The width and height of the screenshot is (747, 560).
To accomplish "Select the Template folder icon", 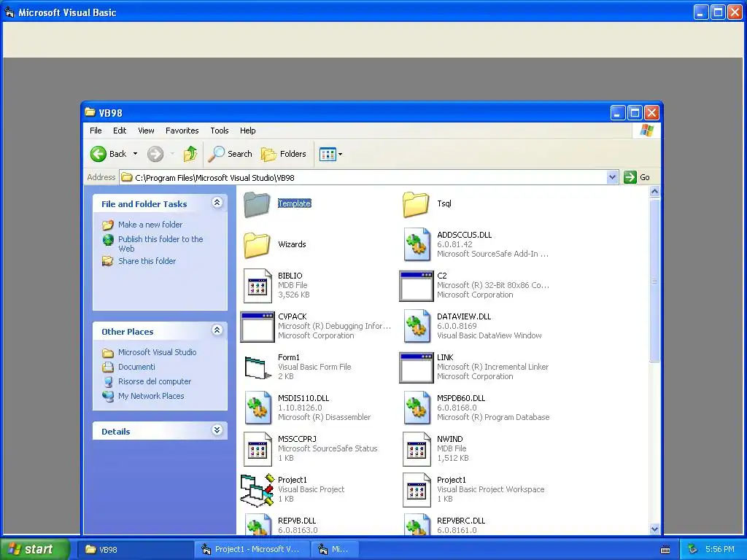I will [x=258, y=204].
